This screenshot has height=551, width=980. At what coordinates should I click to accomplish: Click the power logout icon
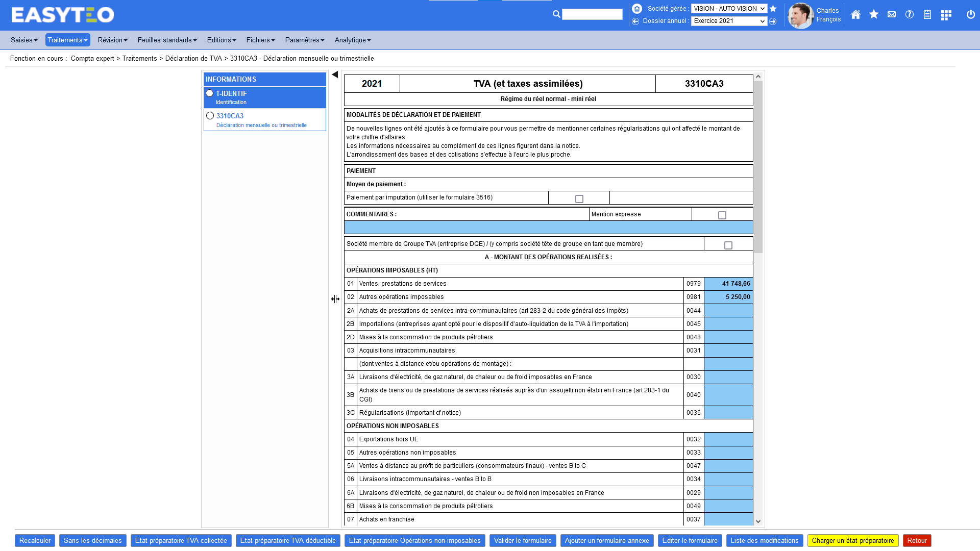pos(970,15)
